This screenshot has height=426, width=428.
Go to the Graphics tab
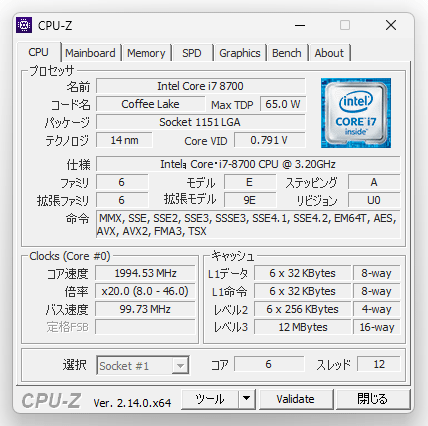tap(240, 53)
